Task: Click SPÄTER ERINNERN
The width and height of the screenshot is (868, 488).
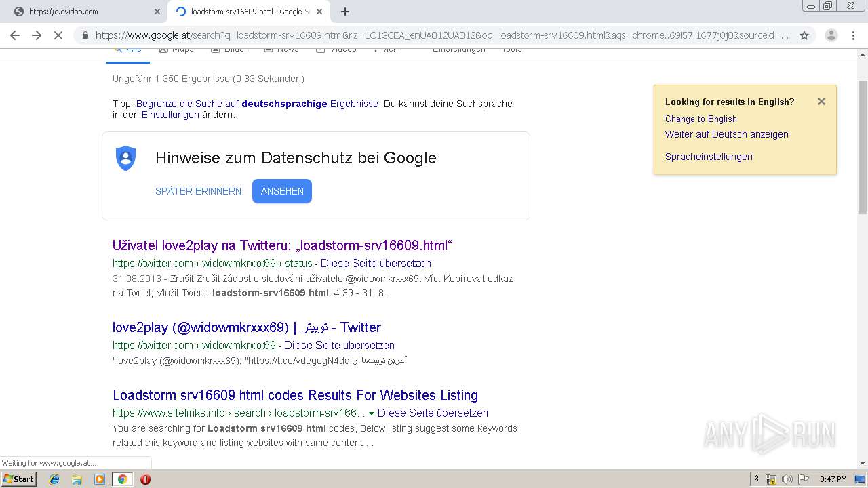Action: [198, 191]
